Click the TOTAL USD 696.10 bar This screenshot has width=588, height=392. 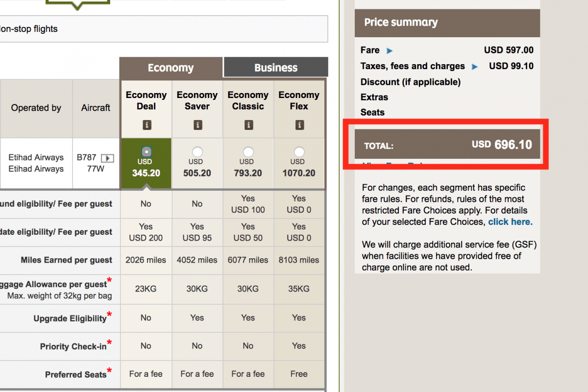447,145
